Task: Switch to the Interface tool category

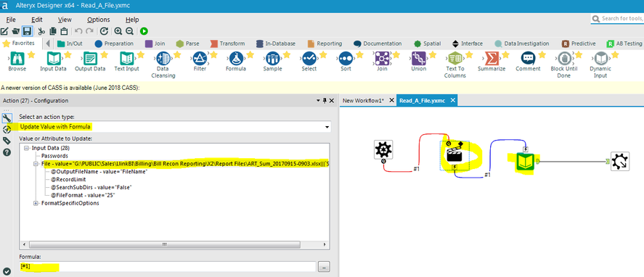Action: (x=468, y=43)
